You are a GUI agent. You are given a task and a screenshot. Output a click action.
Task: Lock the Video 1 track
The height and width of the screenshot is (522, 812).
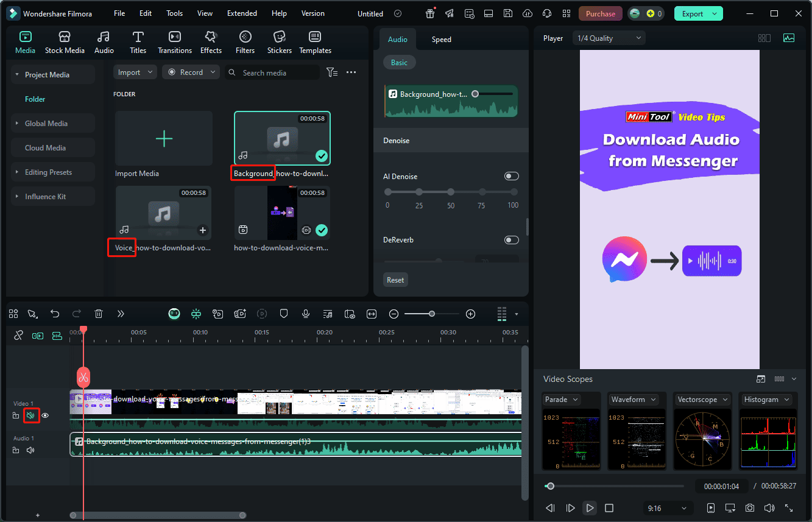pyautogui.click(x=16, y=415)
